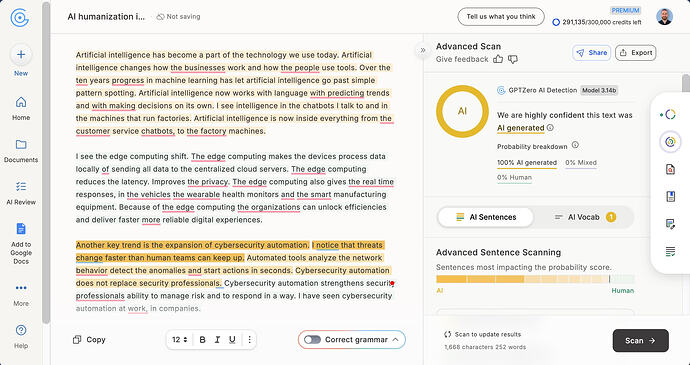The height and width of the screenshot is (365, 690).
Task: Click Scan to update results icon
Action: pos(448,334)
